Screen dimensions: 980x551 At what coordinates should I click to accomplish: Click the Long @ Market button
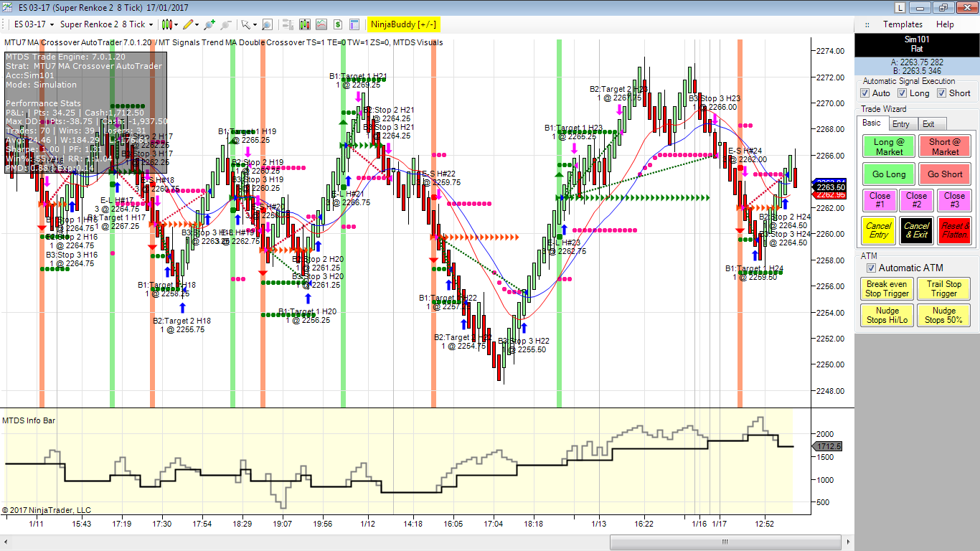(x=889, y=146)
